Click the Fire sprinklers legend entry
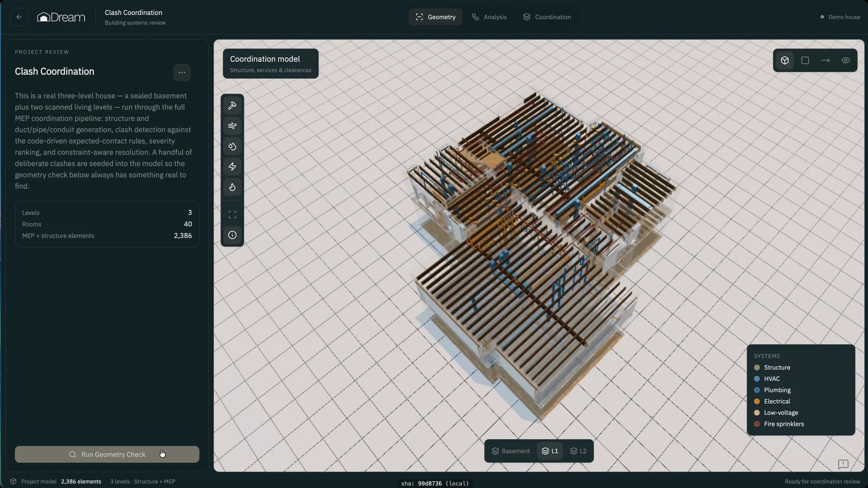868x488 pixels. pyautogui.click(x=779, y=424)
